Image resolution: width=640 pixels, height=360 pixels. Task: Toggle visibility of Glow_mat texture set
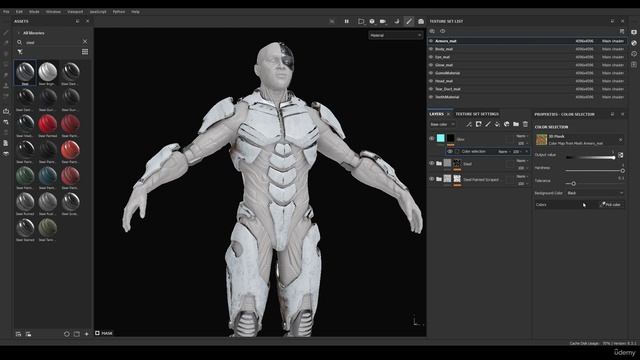(431, 65)
